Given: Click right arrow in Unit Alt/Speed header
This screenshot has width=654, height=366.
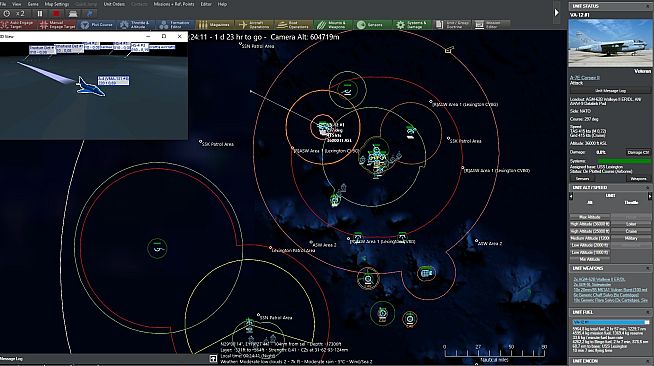Looking at the screenshot, I should coord(649,196).
